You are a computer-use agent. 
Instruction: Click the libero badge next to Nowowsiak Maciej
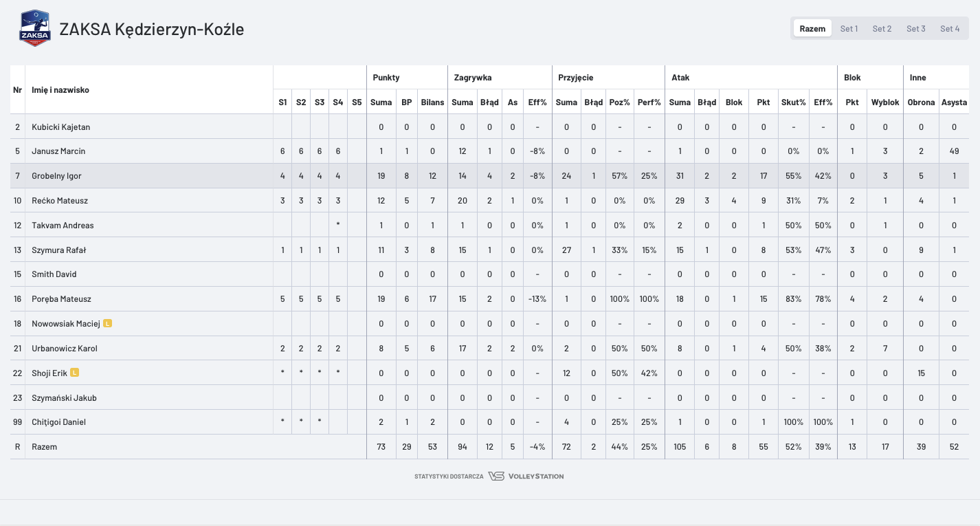click(108, 323)
